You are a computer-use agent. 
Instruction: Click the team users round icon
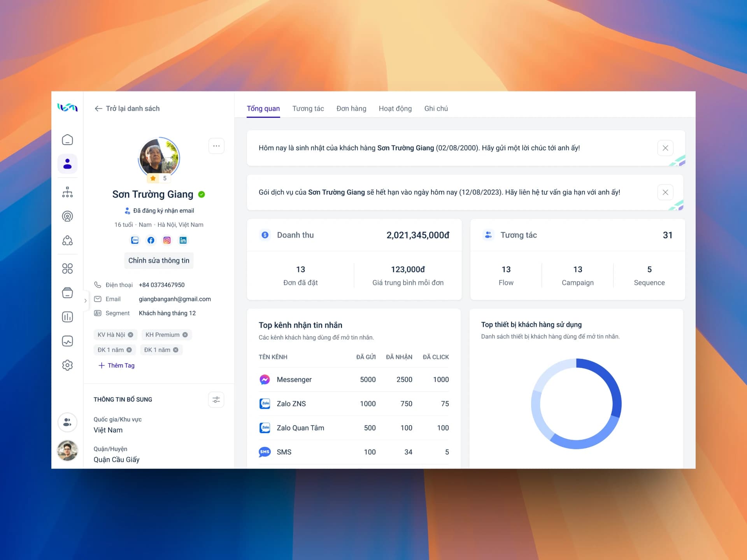[67, 422]
